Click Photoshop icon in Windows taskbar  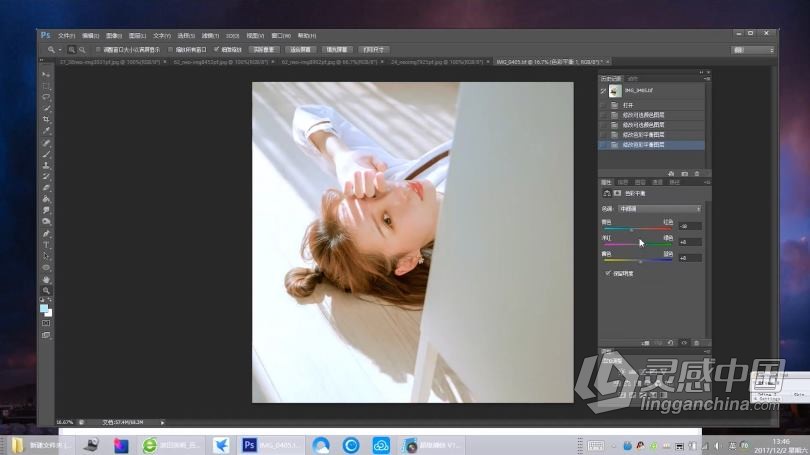tap(250, 445)
